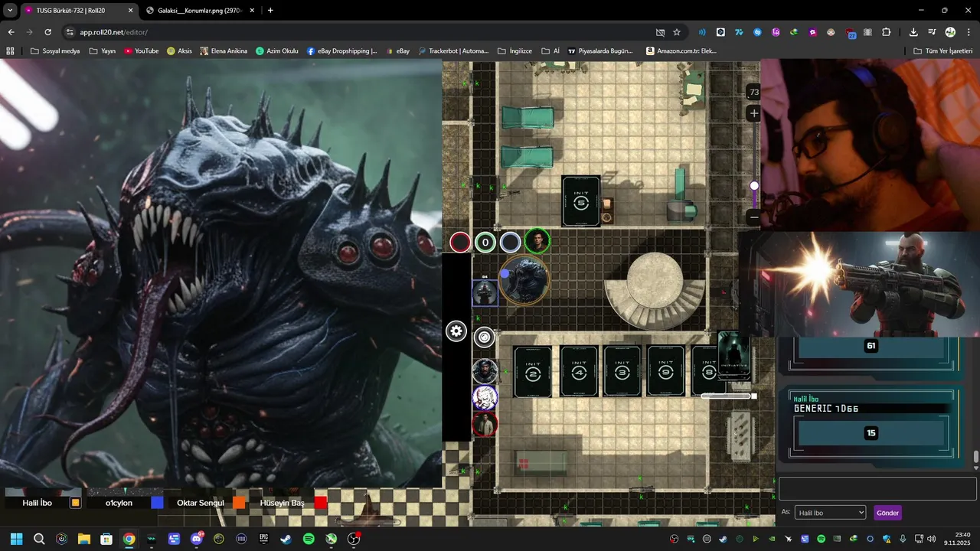Click the zoom out minus button on map
This screenshot has width=980, height=551.
[754, 217]
